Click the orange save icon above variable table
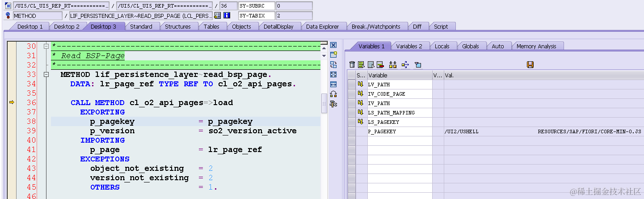The width and height of the screenshot is (644, 199). [x=530, y=65]
